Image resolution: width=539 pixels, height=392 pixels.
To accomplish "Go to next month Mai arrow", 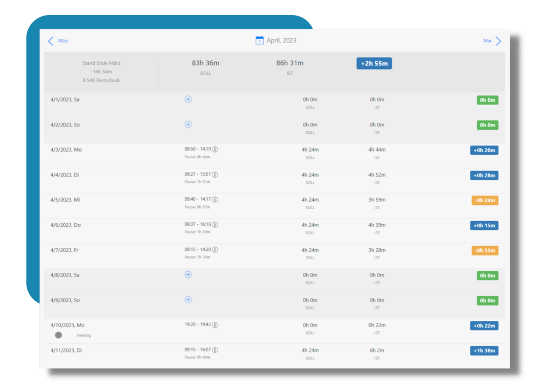I will [498, 41].
